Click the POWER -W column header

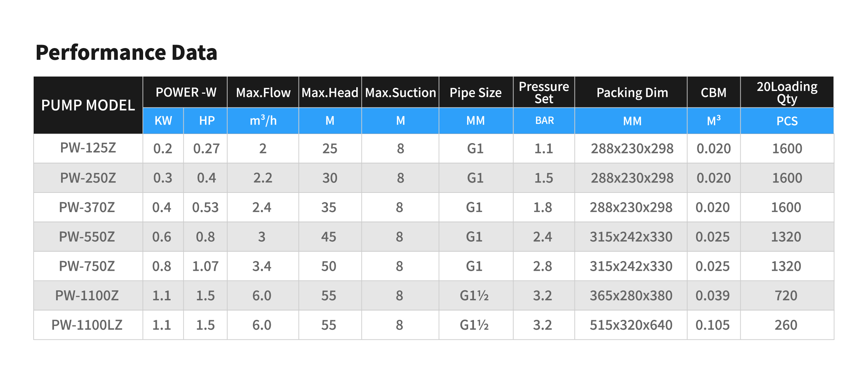tap(185, 92)
